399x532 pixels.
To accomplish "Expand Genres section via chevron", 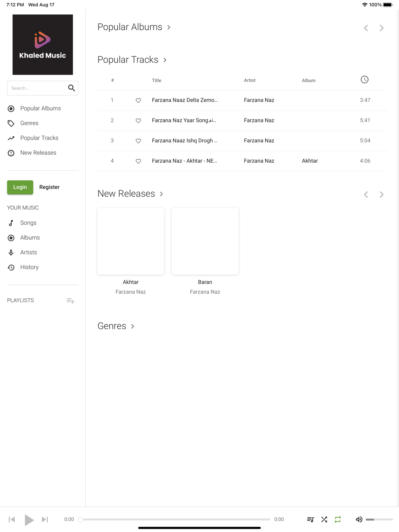I will click(x=132, y=327).
